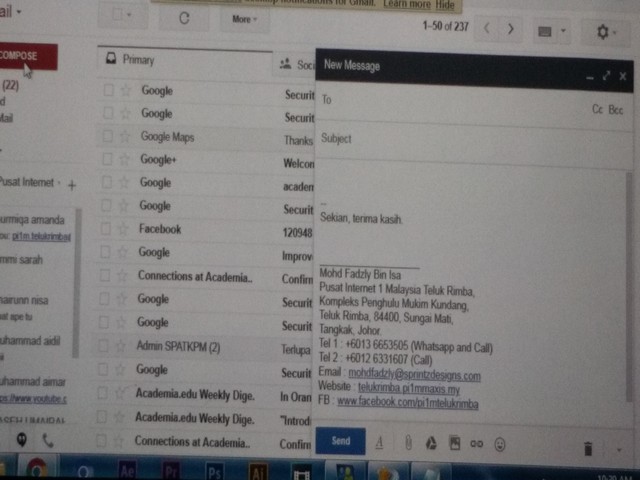Expand more options arrow in compose window
640x480 pixels.
coord(619,450)
